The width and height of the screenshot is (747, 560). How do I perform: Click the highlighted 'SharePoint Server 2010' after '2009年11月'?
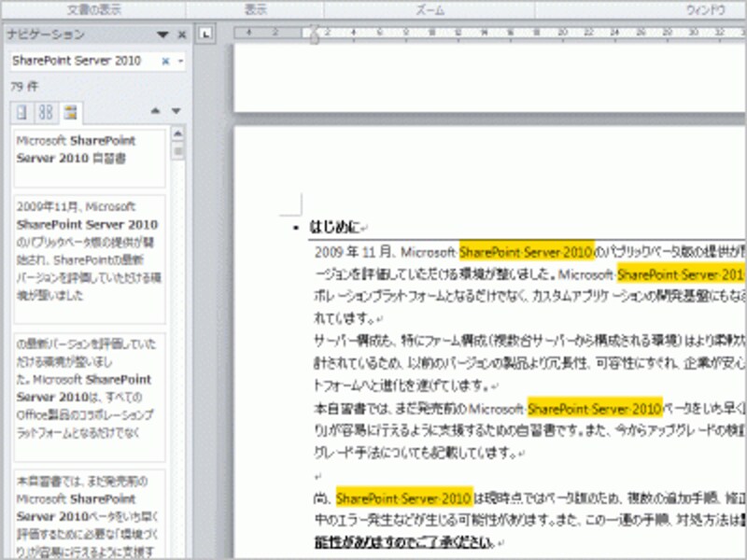(x=527, y=251)
